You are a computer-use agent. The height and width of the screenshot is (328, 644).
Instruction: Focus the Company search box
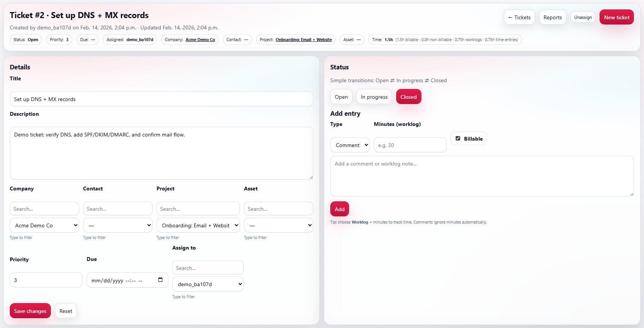click(44, 209)
